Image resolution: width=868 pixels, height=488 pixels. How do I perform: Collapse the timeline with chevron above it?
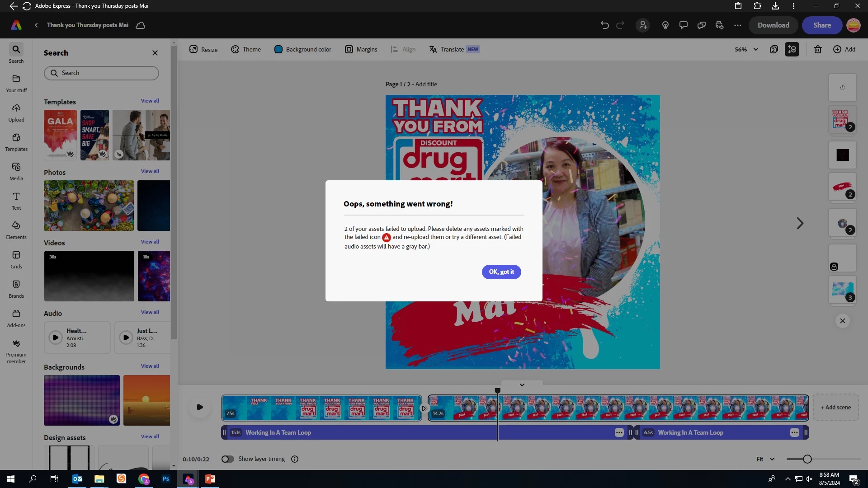522,385
